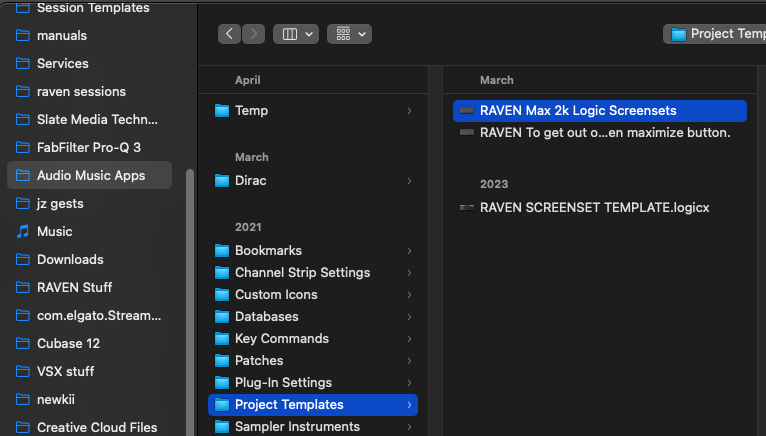Select RAVEN Stuff sidebar folder
The image size is (766, 436).
(x=89, y=287)
